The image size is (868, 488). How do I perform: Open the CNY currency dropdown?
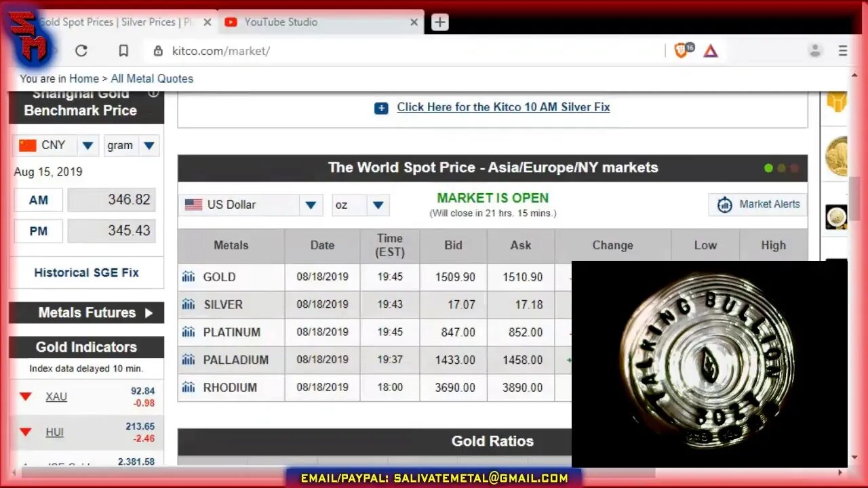(x=87, y=146)
